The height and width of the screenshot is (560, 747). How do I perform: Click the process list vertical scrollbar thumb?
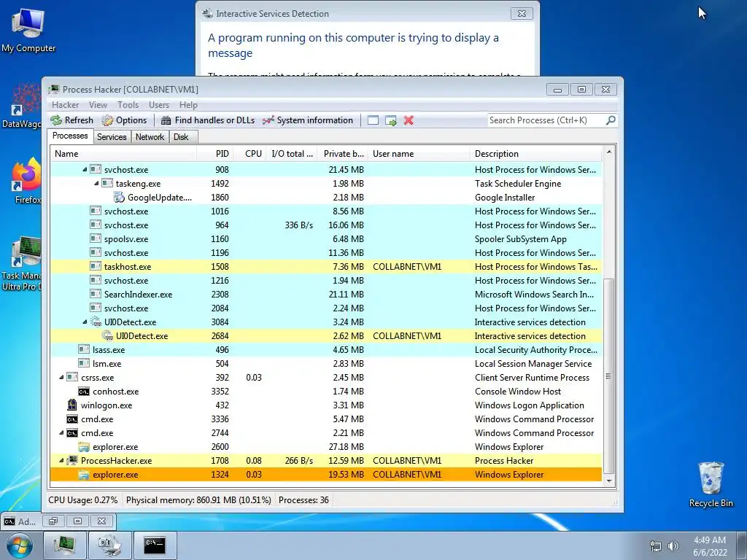[x=608, y=376]
